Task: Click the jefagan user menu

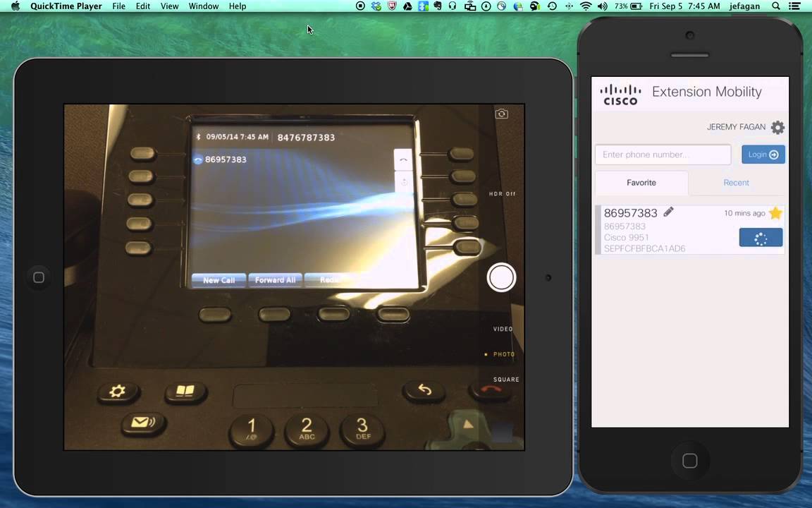Action: tap(744, 6)
